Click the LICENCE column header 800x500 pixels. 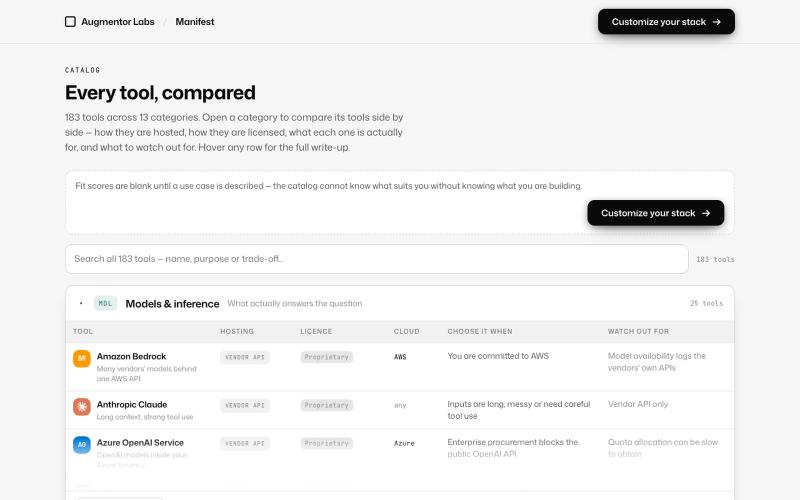click(316, 331)
